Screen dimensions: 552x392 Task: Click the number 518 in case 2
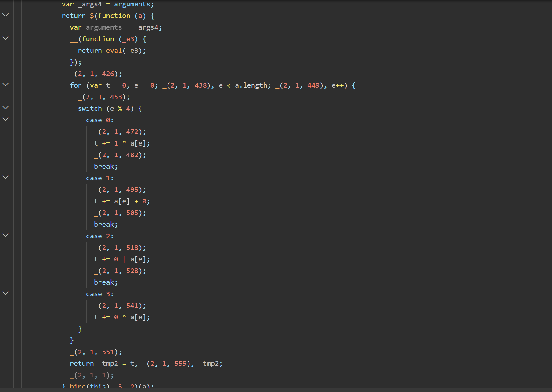132,248
